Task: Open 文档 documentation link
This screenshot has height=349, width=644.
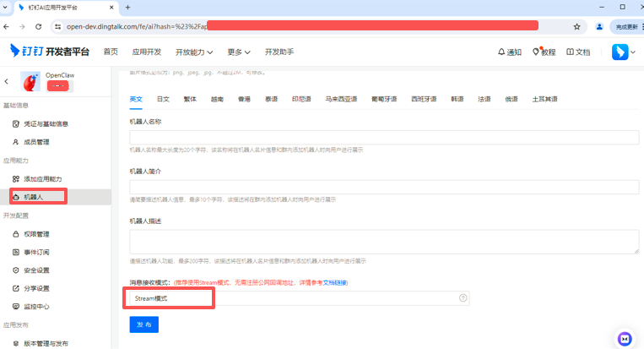Action: pos(578,52)
